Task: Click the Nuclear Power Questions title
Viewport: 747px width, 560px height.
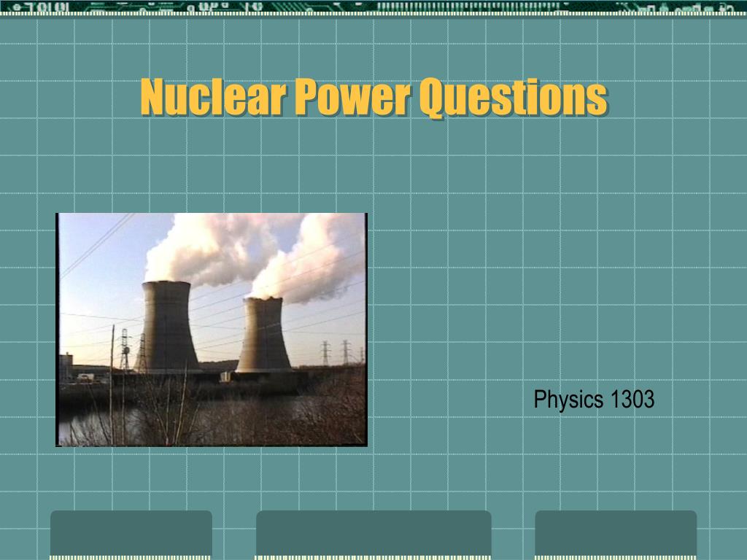Action: 374,98
